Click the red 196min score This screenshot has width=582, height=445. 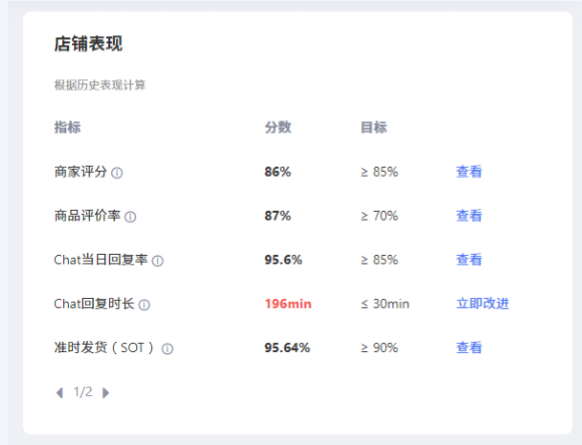288,304
